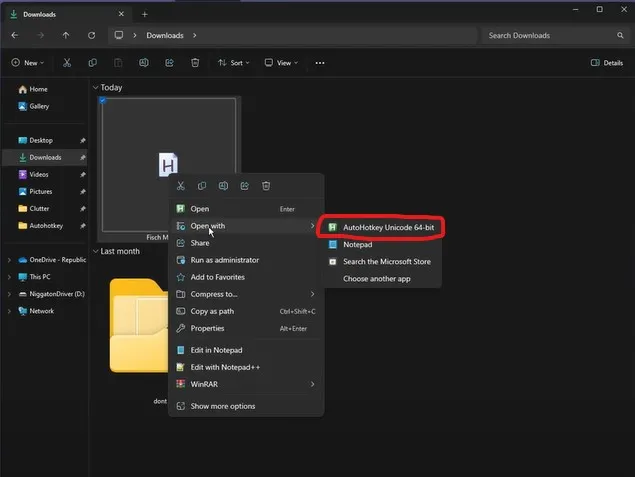
Task: Click the Rename icon in the context menu
Action: pyautogui.click(x=223, y=186)
